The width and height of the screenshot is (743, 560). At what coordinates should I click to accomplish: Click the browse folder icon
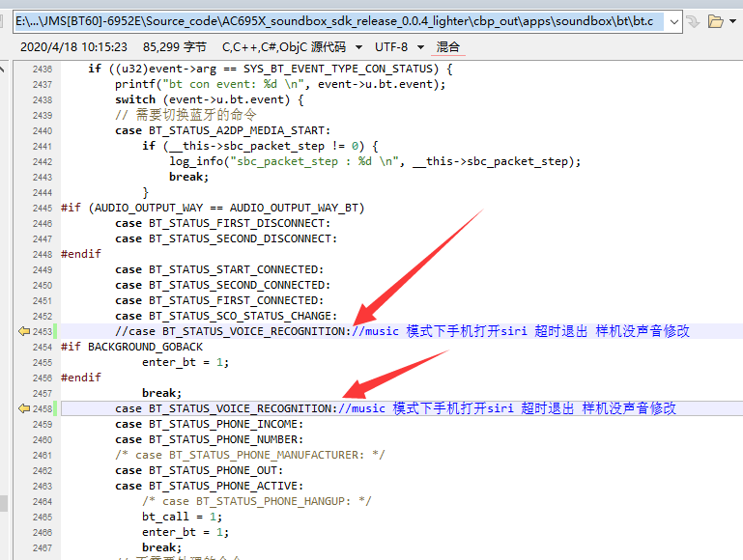[715, 22]
